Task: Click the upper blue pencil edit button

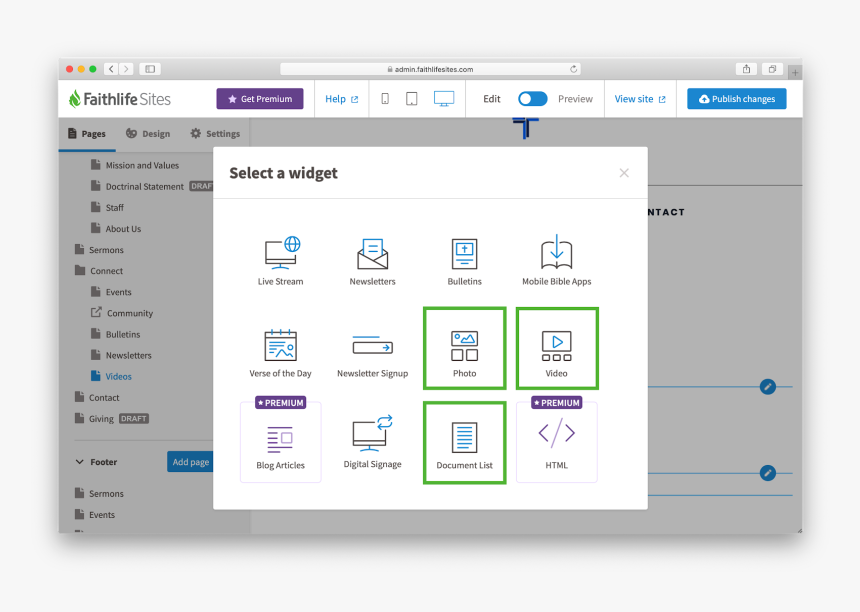Action: (x=768, y=387)
